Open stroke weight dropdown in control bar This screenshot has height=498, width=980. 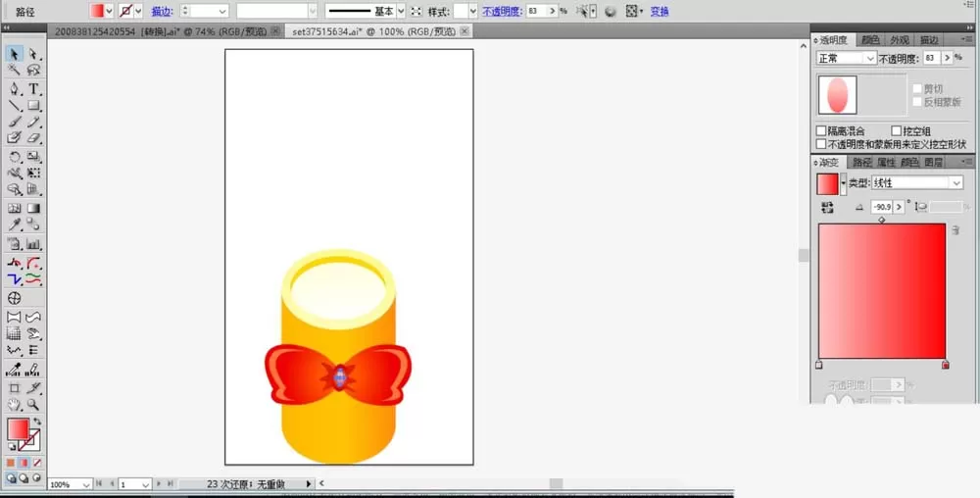pos(222,11)
